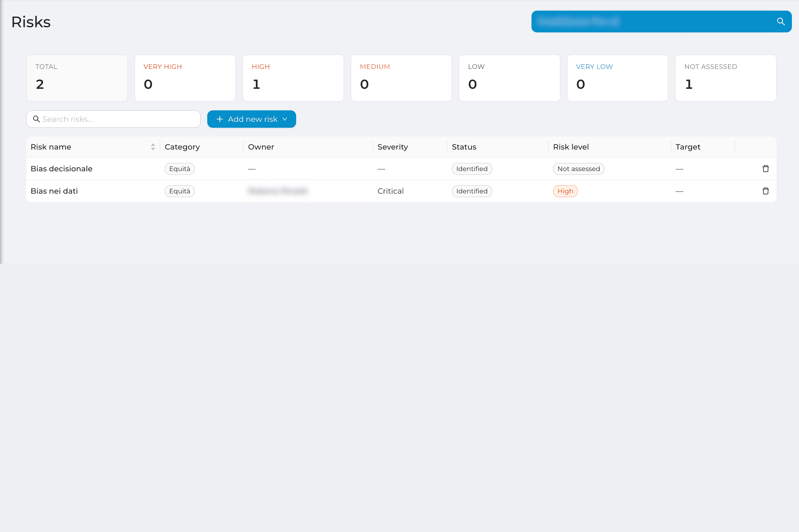The image size is (799, 532).
Task: Click the magnifier icon in top blue search bar
Action: [781, 22]
